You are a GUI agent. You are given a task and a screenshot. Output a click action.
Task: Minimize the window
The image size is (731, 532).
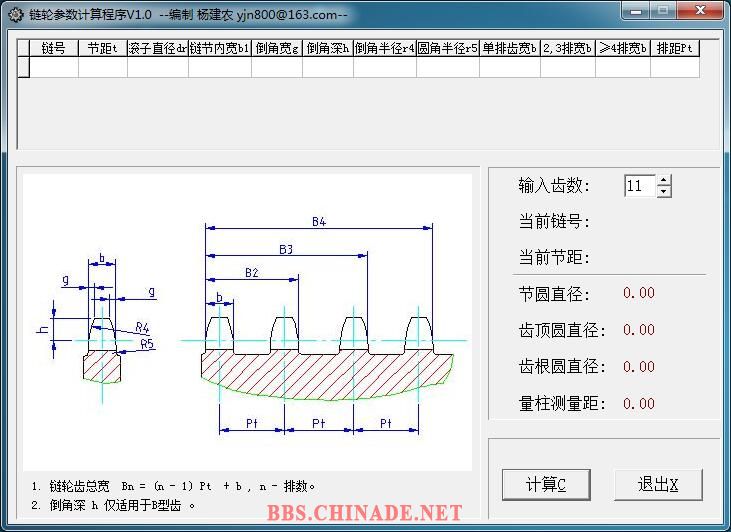pos(635,10)
